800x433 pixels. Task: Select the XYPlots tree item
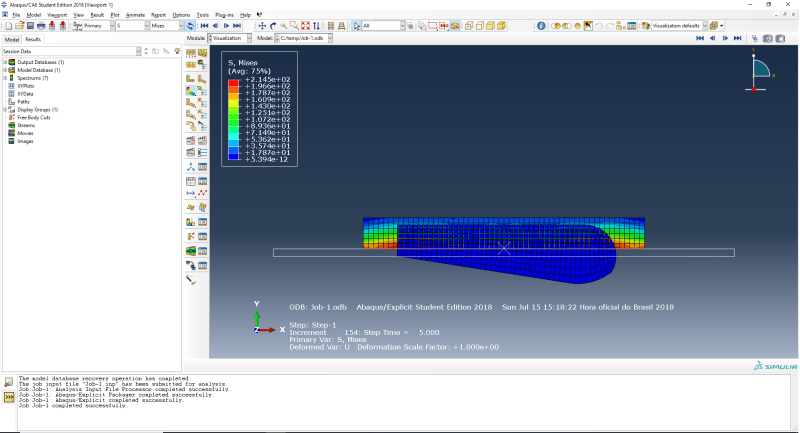pos(26,86)
